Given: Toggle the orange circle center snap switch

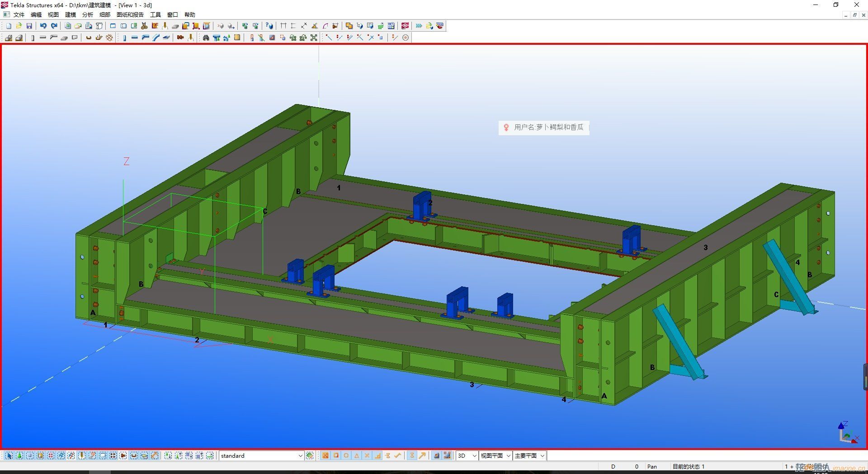Looking at the screenshot, I should (346, 455).
